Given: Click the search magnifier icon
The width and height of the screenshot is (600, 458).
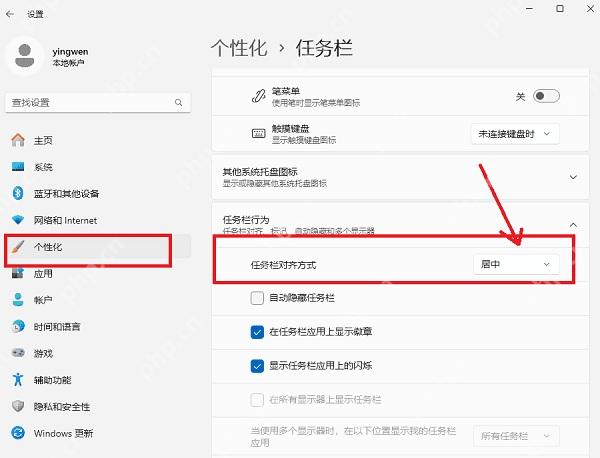Looking at the screenshot, I should click(178, 103).
